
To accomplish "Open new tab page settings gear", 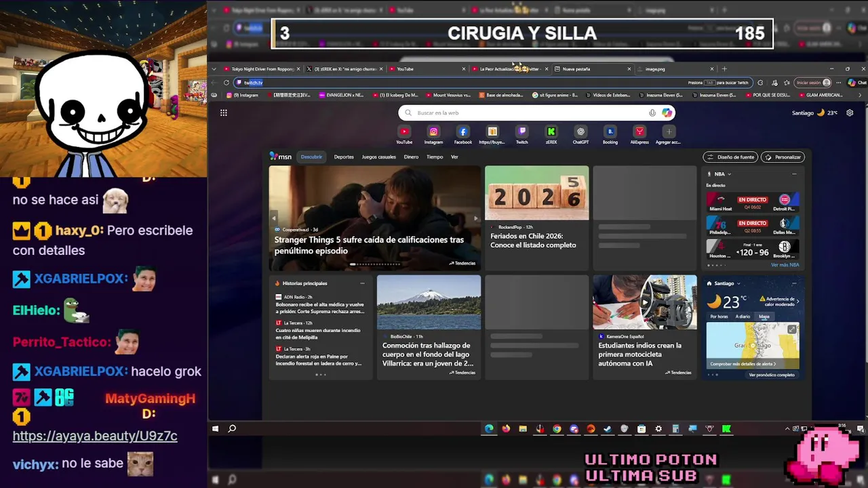I will [850, 113].
